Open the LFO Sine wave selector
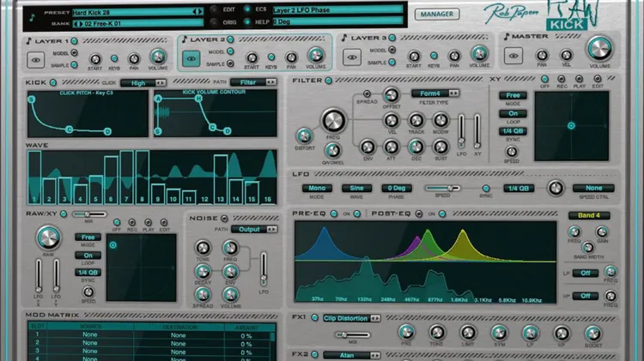 [x=356, y=188]
